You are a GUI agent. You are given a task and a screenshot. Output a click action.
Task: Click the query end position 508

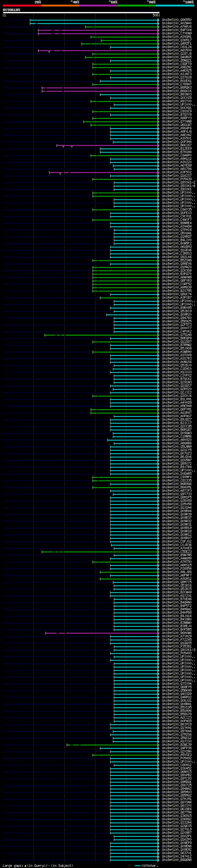(x=155, y=15)
